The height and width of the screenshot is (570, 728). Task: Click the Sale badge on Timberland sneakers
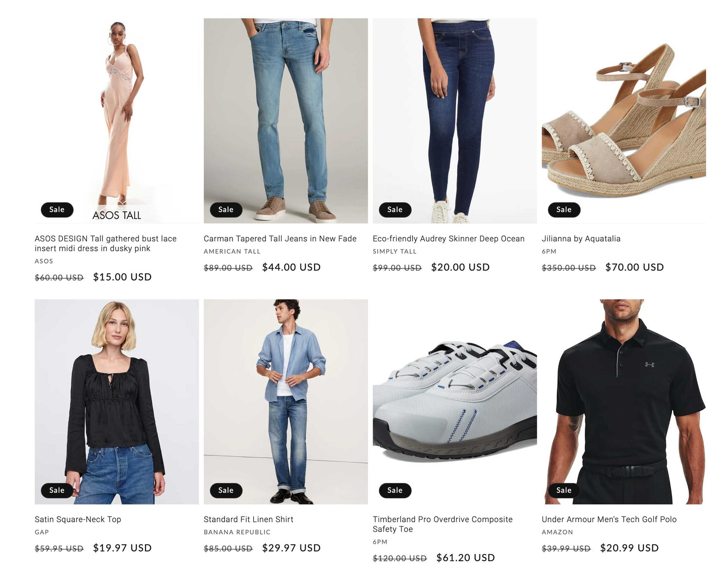point(395,490)
